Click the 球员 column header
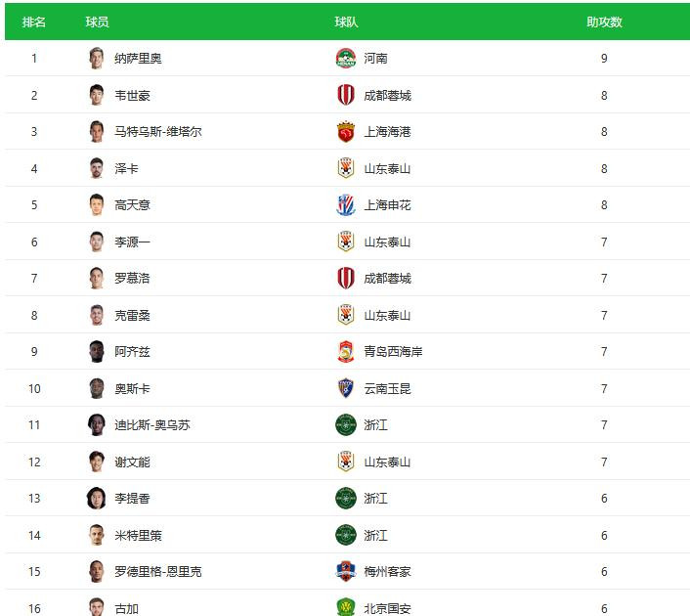 click(x=97, y=22)
